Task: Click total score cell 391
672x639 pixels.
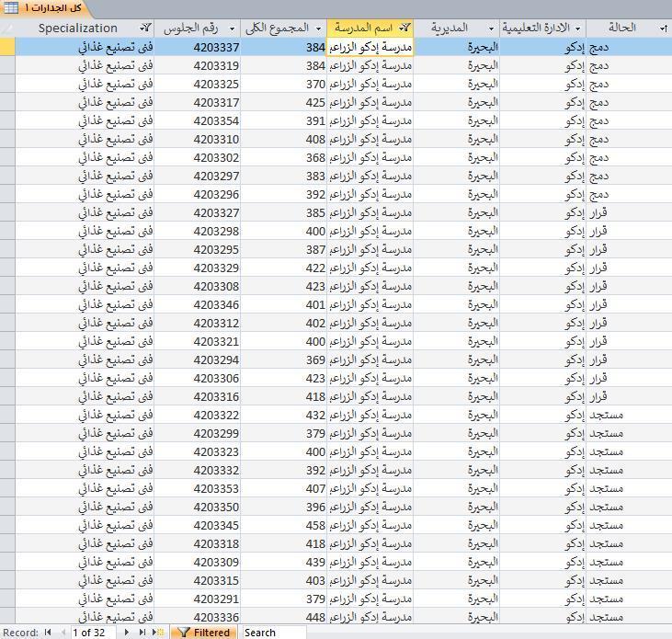Action: click(284, 120)
